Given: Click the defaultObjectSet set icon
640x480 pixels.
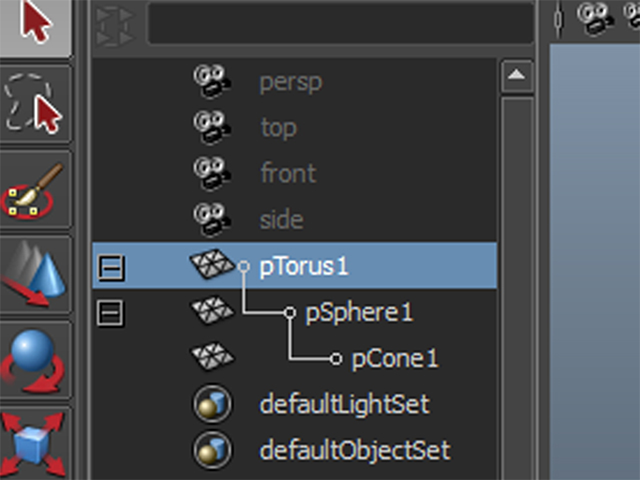Looking at the screenshot, I should pos(212,450).
